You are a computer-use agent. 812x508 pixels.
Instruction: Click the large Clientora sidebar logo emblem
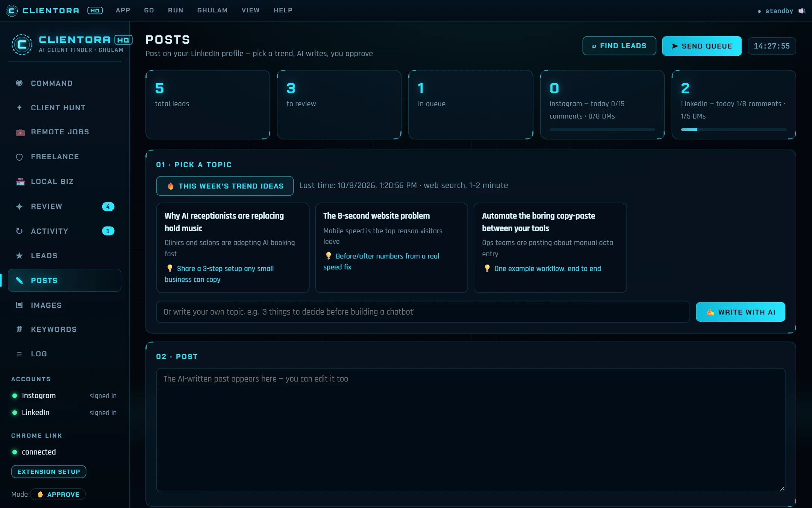pyautogui.click(x=22, y=44)
